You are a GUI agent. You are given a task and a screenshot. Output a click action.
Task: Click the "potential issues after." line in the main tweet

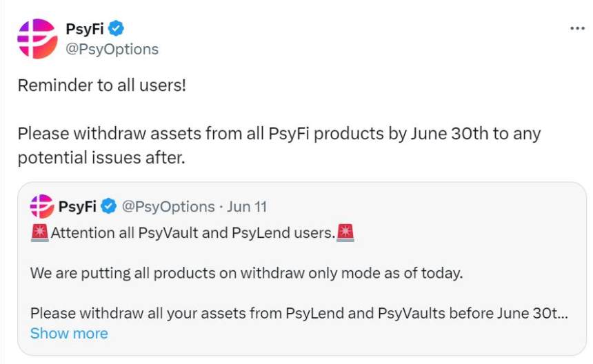(101, 157)
